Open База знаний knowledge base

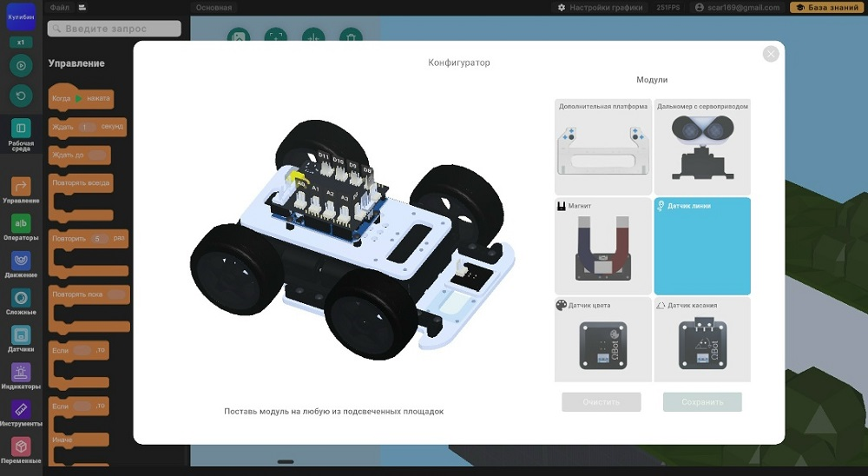tap(827, 7)
